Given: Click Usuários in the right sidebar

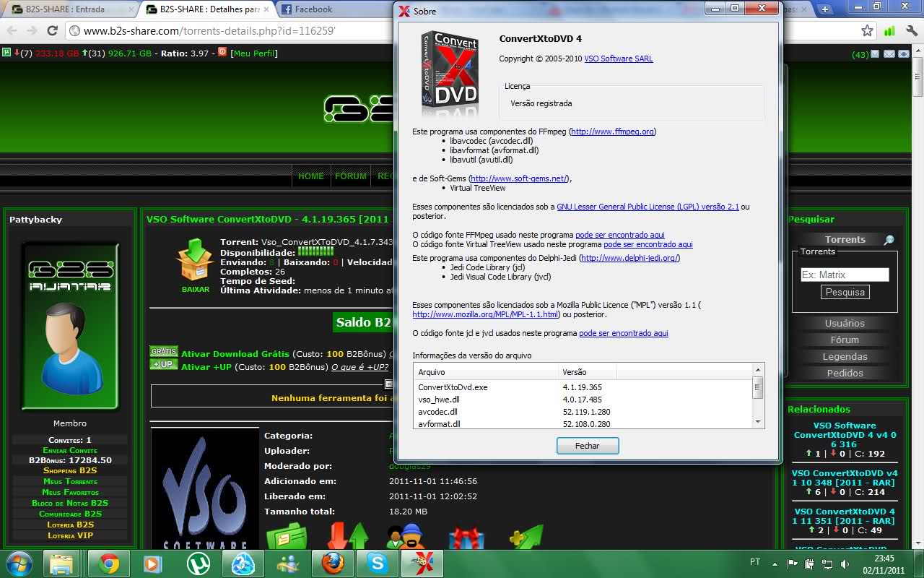Looking at the screenshot, I should [845, 323].
